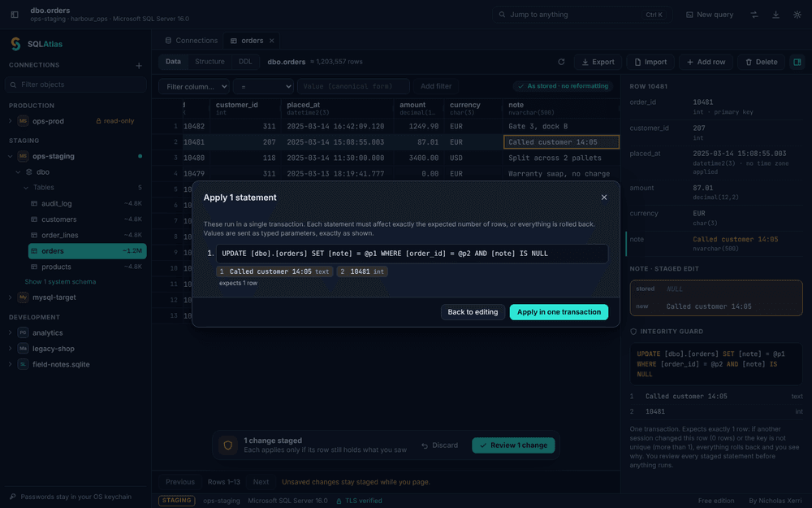Toggle the light/dark theme icon
This screenshot has width=812, height=508.
click(x=797, y=15)
